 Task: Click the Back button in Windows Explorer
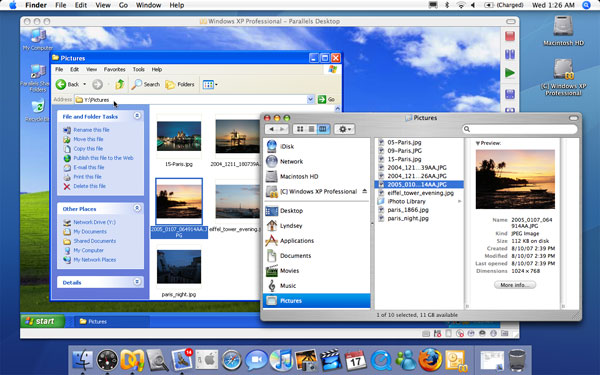68,84
